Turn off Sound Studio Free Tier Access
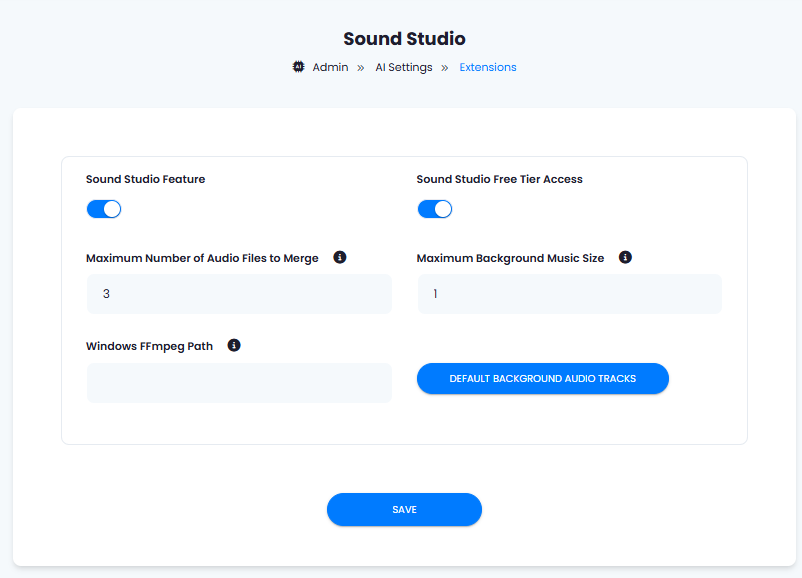 pos(435,209)
